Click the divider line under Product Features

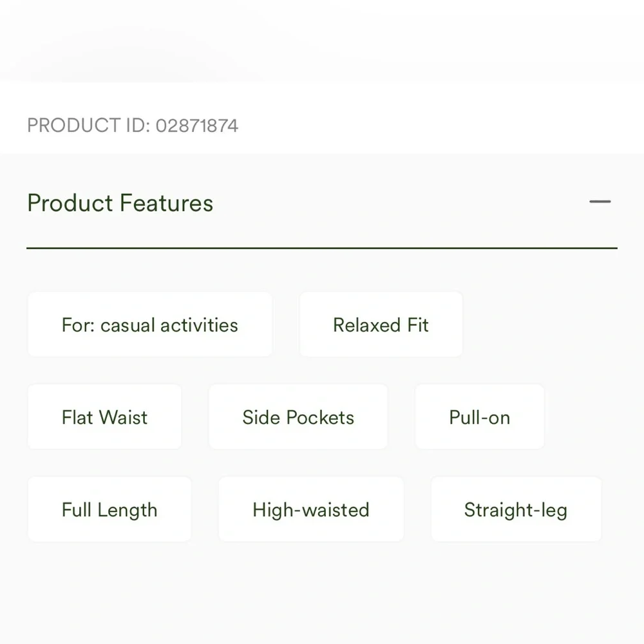[x=322, y=248]
